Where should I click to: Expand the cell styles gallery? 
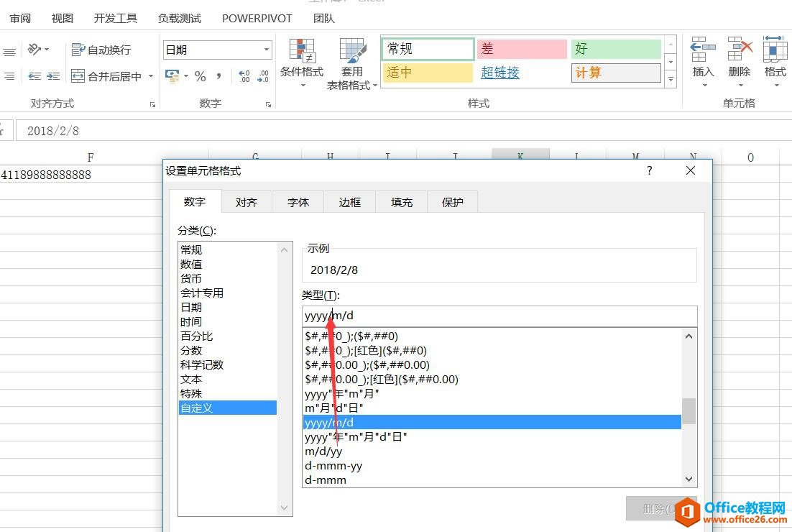[671, 79]
